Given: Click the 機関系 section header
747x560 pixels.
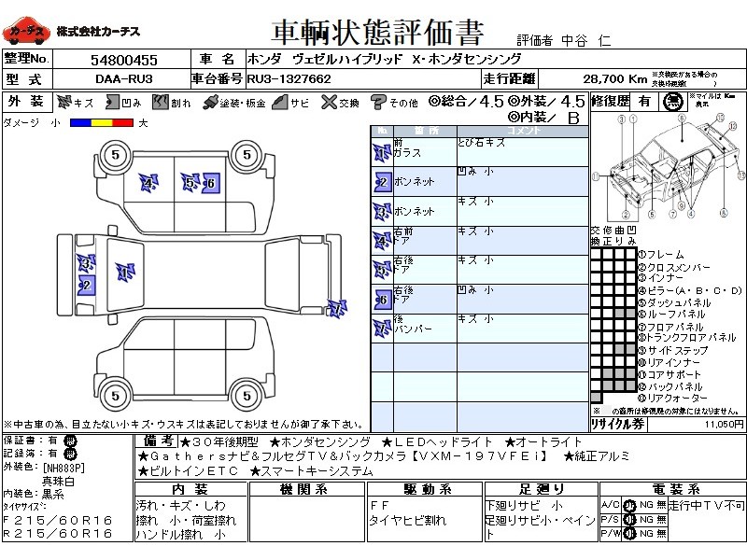Looking at the screenshot, I should 304,489.
